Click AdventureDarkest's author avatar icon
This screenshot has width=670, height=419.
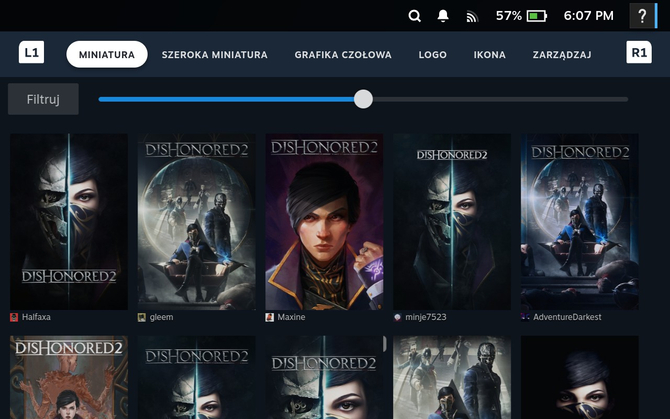(525, 317)
